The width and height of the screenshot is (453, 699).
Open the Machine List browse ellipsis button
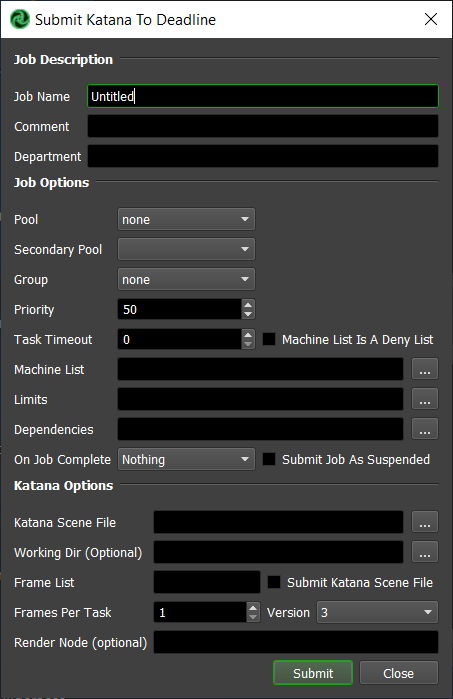tap(425, 369)
